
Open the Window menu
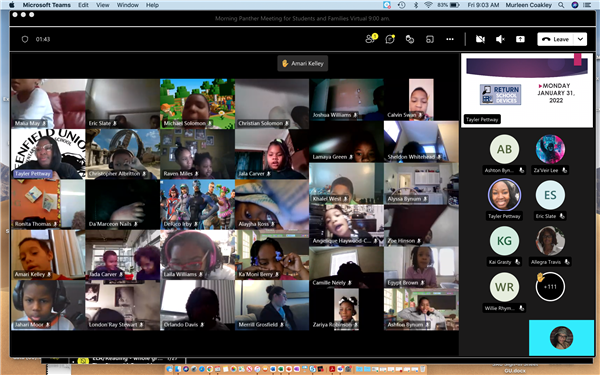pyautogui.click(x=127, y=5)
